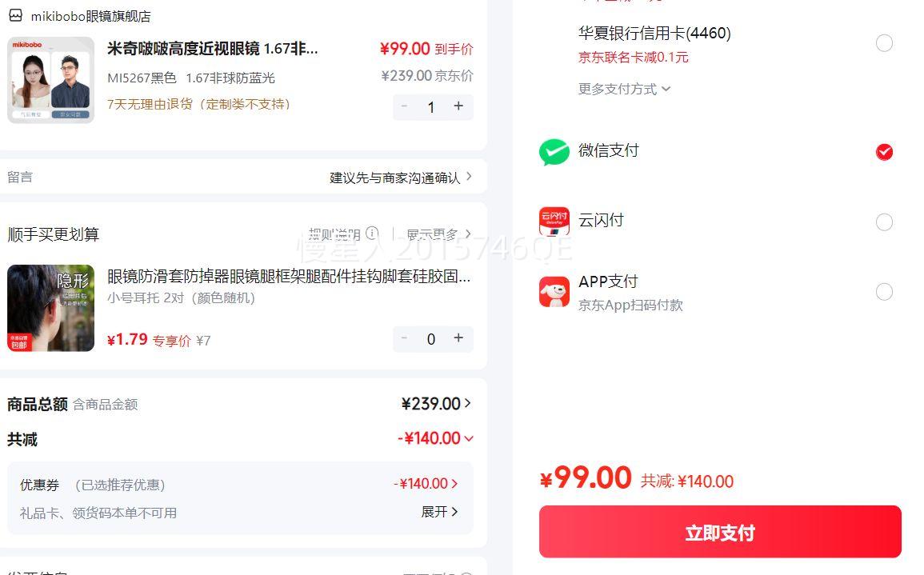Click the rules info icon
The image size is (924, 575).
click(x=372, y=234)
